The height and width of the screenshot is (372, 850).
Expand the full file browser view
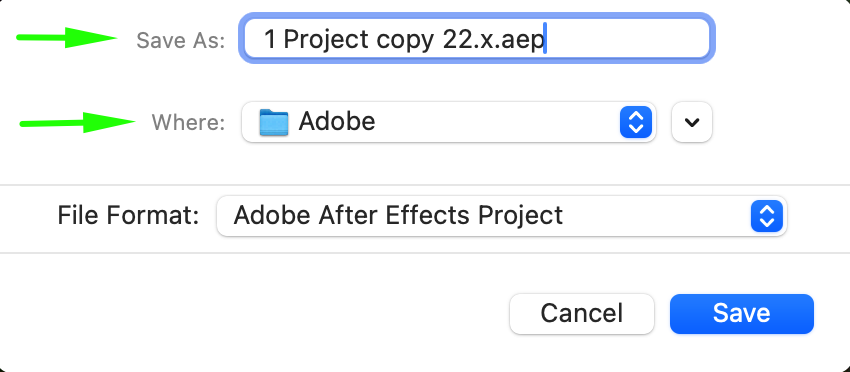tap(692, 122)
